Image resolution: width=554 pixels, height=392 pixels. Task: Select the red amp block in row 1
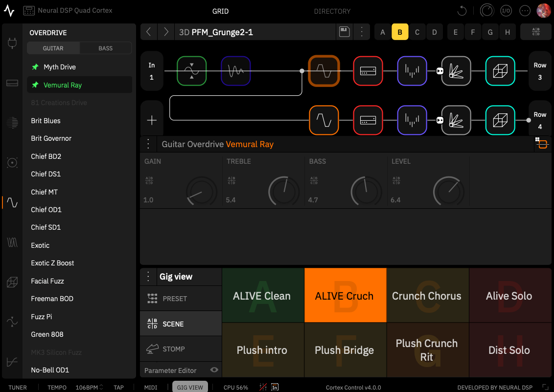click(368, 71)
